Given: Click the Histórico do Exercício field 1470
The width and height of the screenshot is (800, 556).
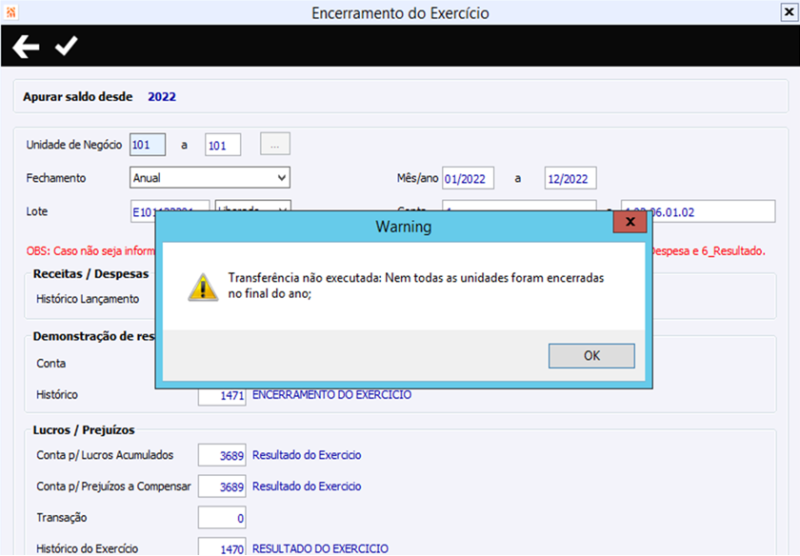Looking at the screenshot, I should click(222, 547).
